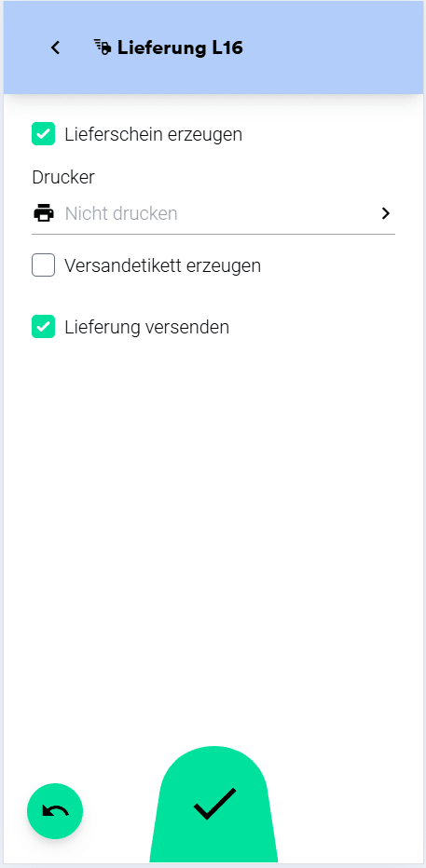Click the empty white area below options
Image resolution: width=426 pixels, height=868 pixels.
coord(213,526)
